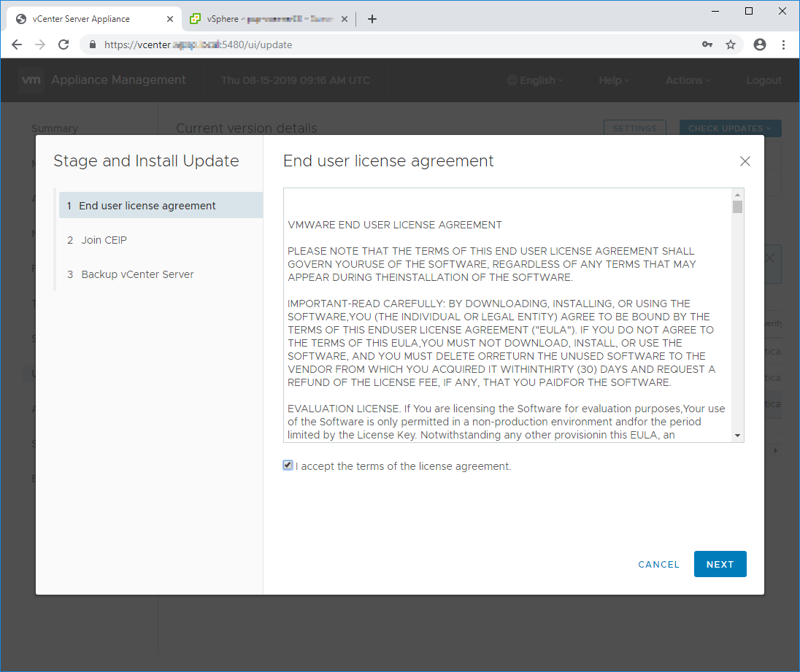Open the Help dropdown menu
This screenshot has width=800, height=672.
point(615,80)
